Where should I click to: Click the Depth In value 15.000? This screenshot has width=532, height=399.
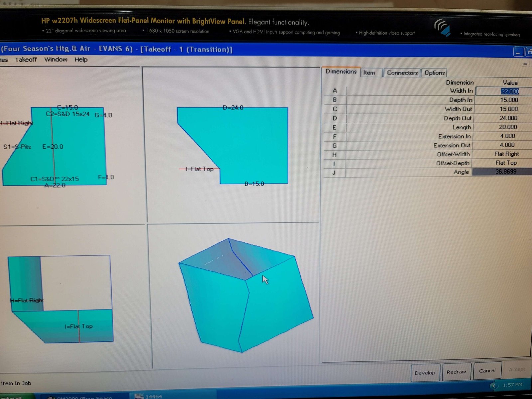click(509, 100)
